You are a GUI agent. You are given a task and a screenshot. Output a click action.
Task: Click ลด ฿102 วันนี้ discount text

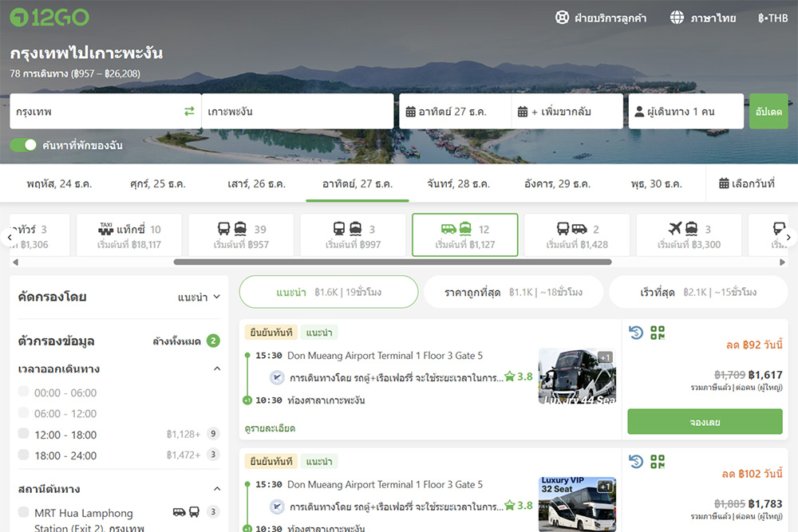pyautogui.click(x=753, y=474)
